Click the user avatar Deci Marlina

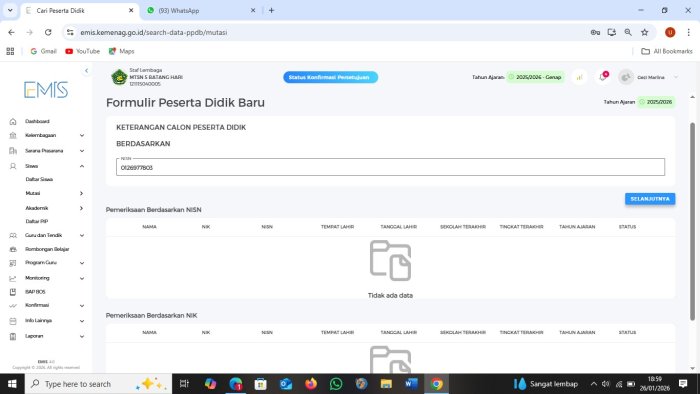tap(626, 77)
